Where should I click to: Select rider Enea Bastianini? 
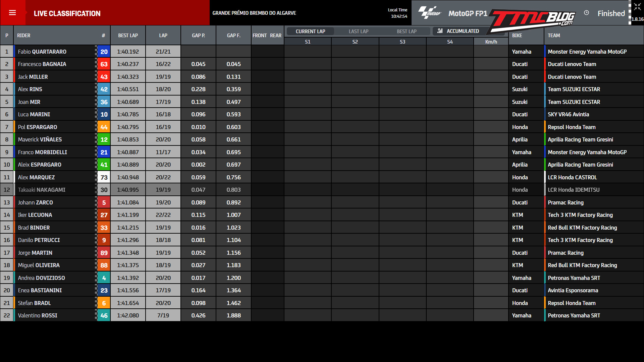point(40,290)
